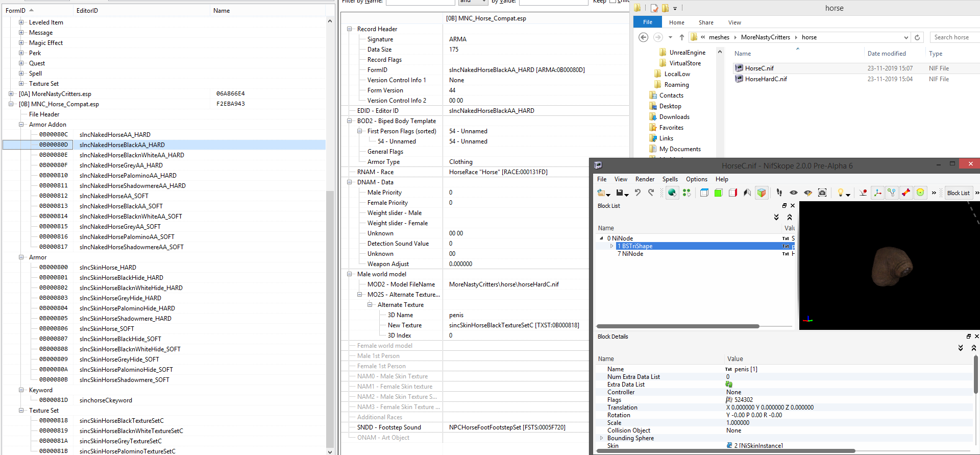Switch to front view wireframe cube icon
This screenshot has width=980, height=455.
pos(704,193)
